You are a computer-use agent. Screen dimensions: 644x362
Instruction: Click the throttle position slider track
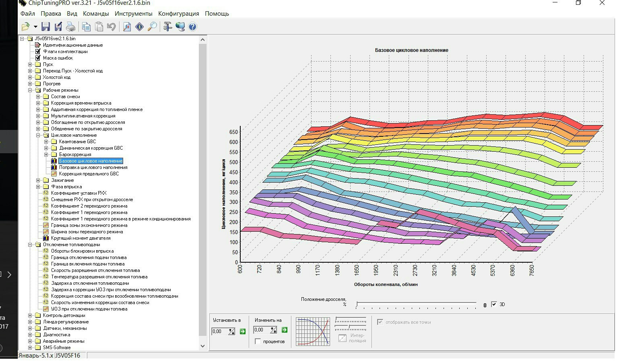pos(416,304)
